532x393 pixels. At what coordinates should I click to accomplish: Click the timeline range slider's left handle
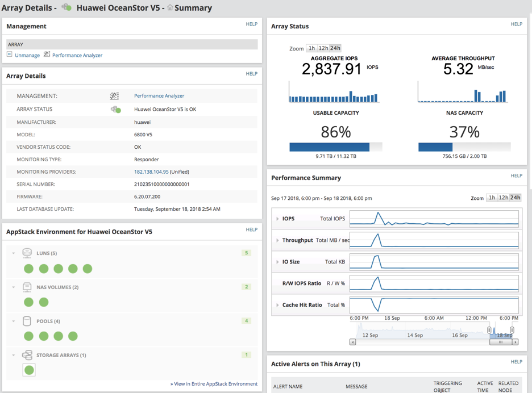coord(489,331)
